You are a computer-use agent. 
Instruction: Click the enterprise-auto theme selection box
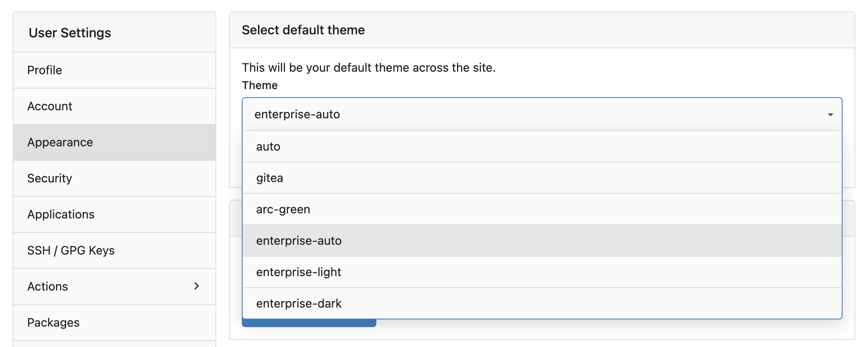coord(509,115)
